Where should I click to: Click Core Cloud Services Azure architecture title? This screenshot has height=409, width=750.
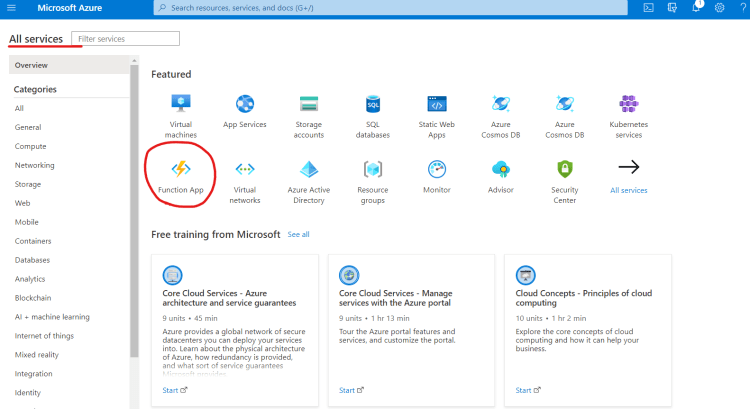tap(229, 298)
